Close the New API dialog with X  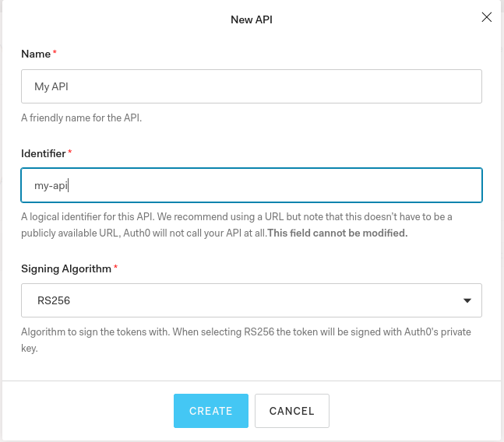[487, 17]
